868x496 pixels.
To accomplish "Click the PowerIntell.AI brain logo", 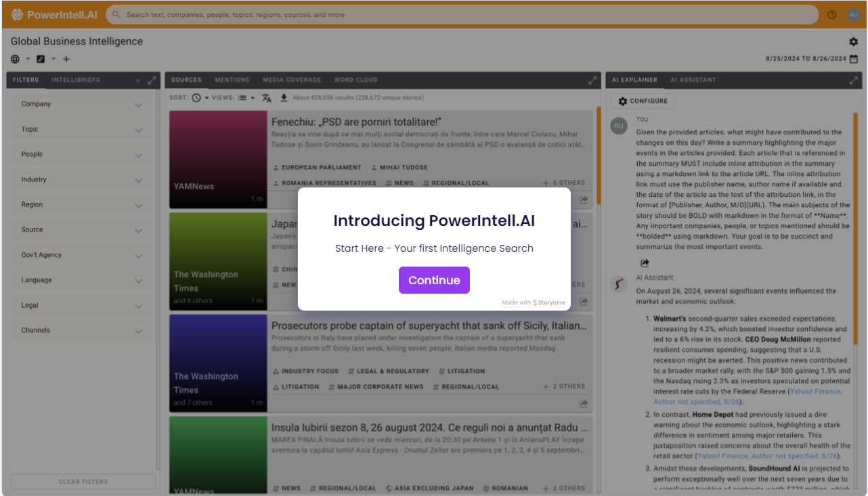I will coord(17,14).
